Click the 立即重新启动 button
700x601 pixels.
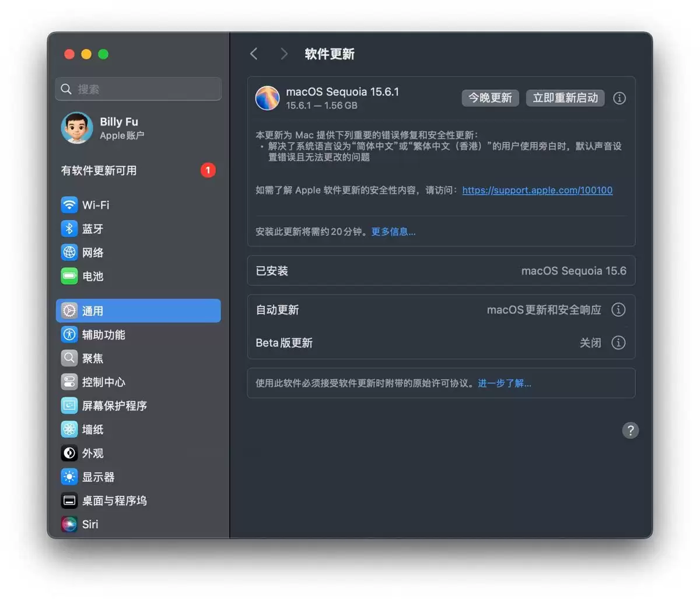tap(565, 98)
